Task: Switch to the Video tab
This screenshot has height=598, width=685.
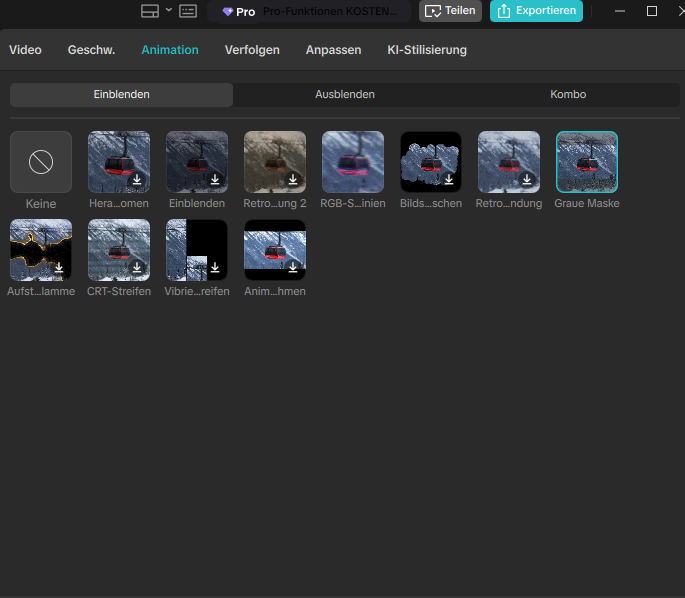Action: [x=25, y=49]
